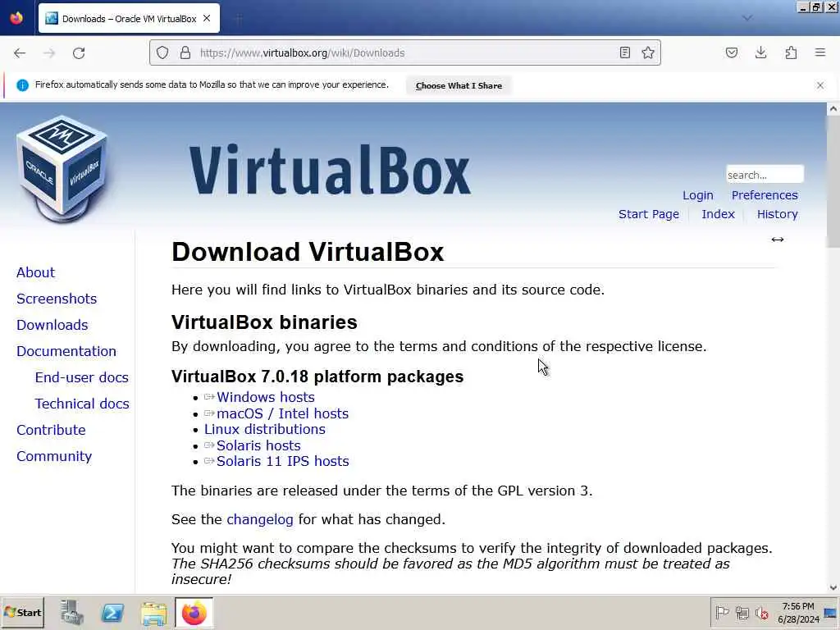Open the Save to Pocket icon
The image size is (840, 630).
(732, 52)
